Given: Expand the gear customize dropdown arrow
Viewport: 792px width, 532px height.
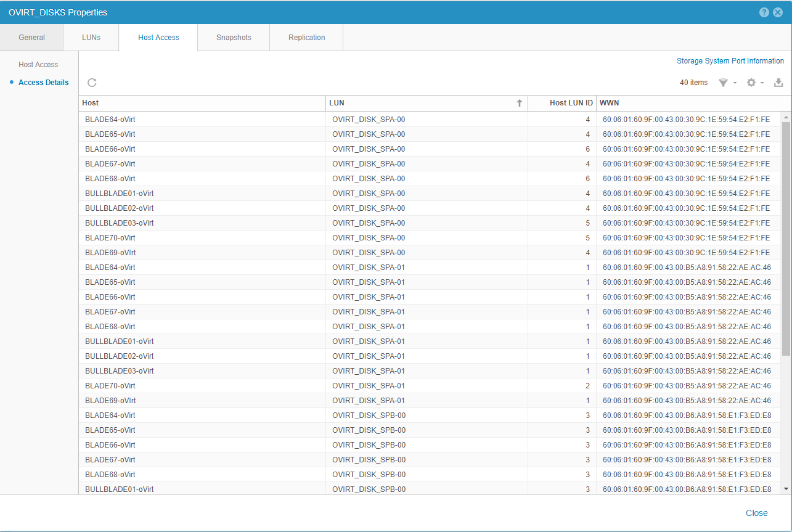Looking at the screenshot, I should (762, 83).
